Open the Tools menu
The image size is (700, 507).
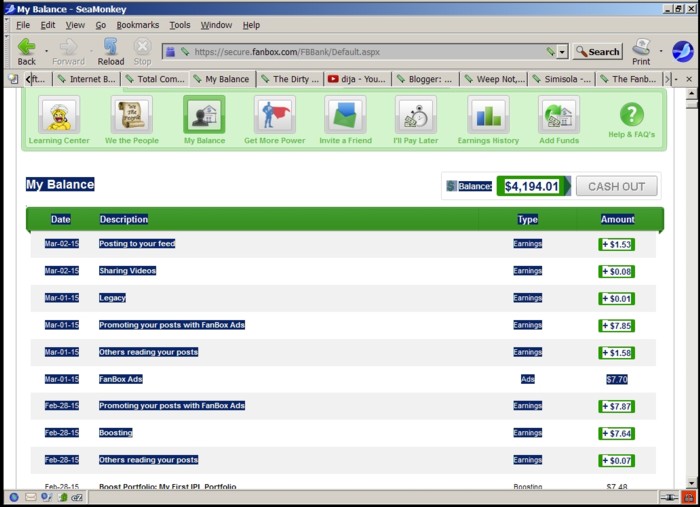(x=179, y=25)
